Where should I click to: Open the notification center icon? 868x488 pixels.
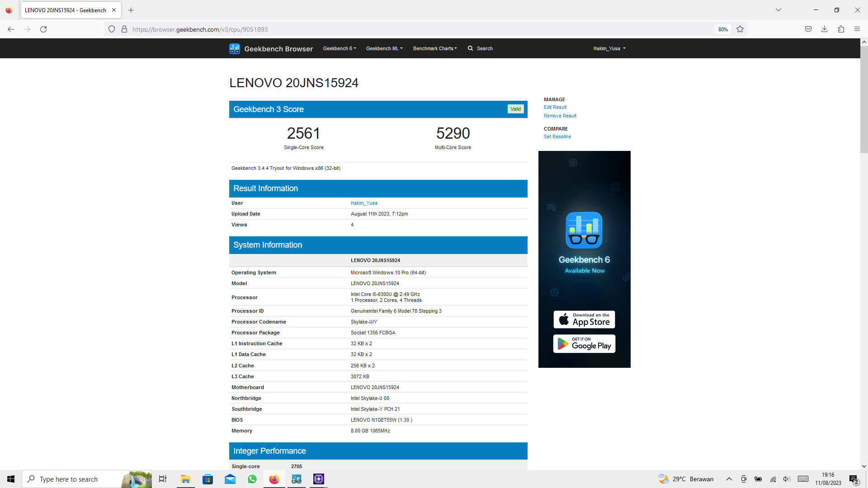point(854,479)
